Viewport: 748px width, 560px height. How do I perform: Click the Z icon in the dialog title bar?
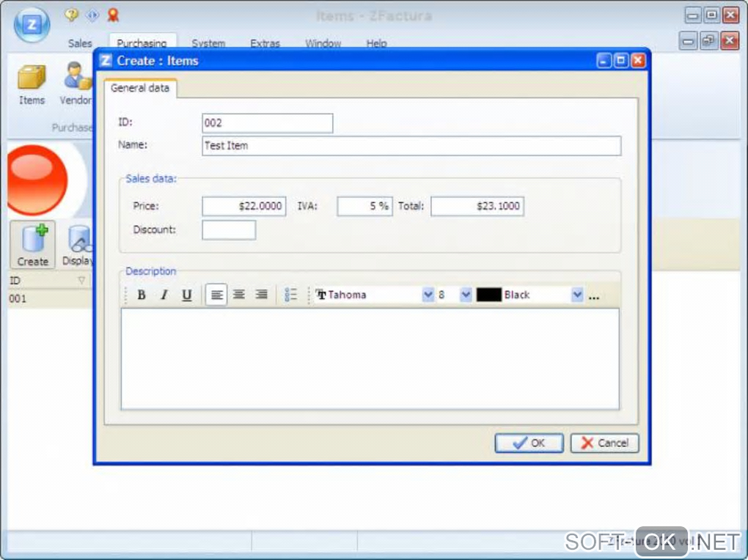click(x=106, y=61)
